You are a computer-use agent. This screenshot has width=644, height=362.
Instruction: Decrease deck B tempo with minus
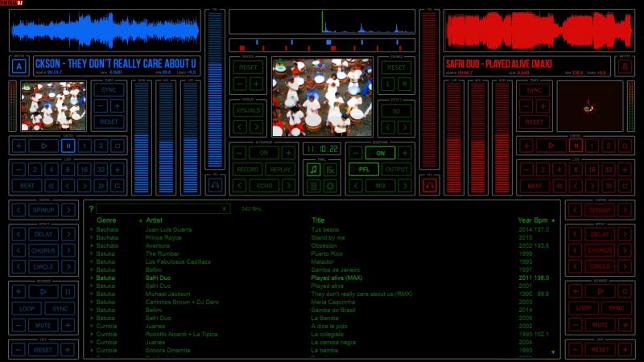(526, 106)
